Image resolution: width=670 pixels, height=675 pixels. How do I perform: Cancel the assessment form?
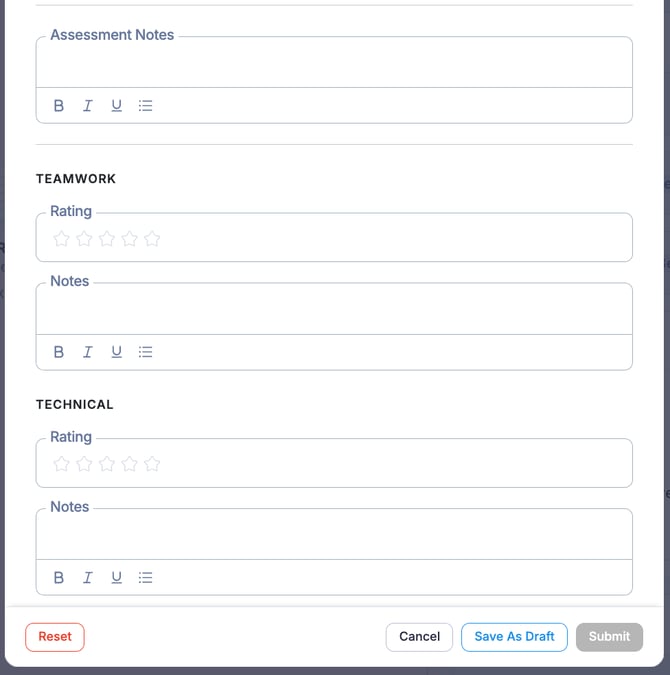tap(419, 637)
